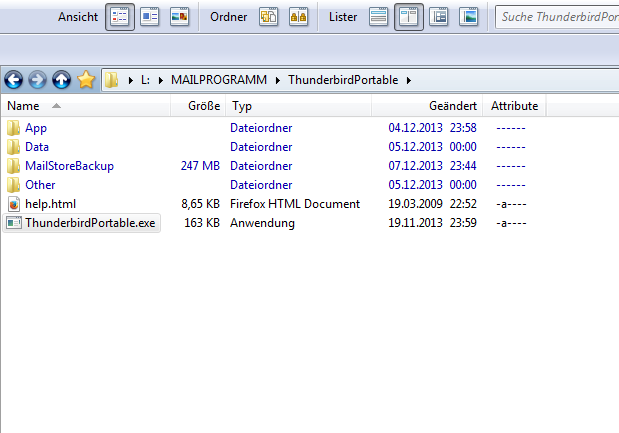Click Dateiordner type of App row
The image size is (619, 433).
261,128
